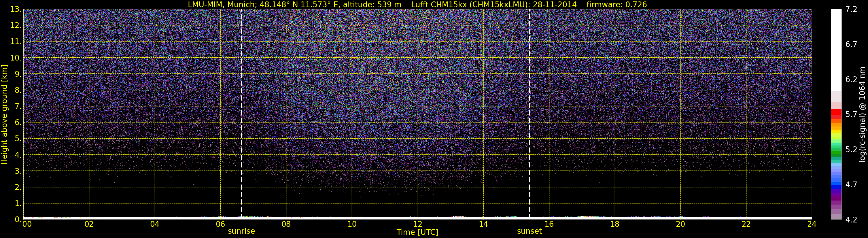Click the time axis tick '22'
Image resolution: width=868 pixels, height=238 pixels.
click(746, 224)
